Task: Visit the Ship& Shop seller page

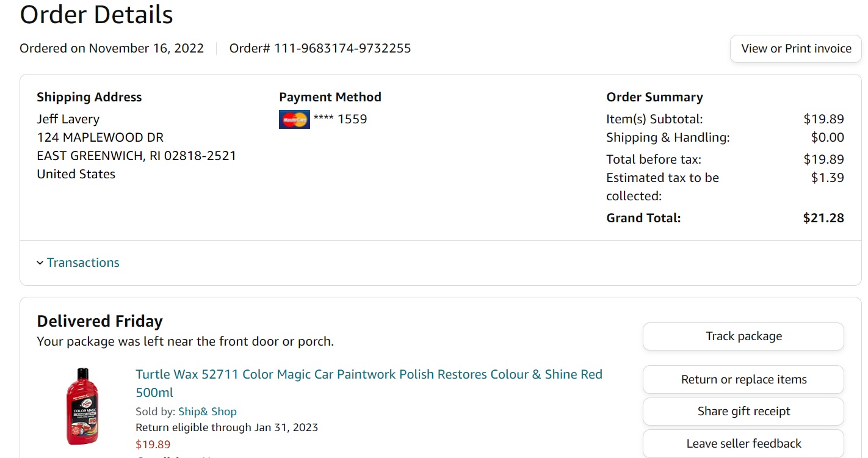Action: 207,412
